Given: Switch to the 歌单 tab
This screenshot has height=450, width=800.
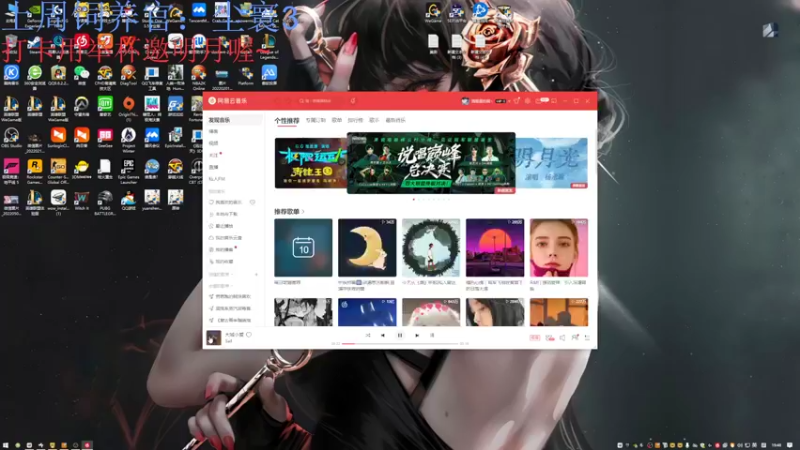Looking at the screenshot, I should pyautogui.click(x=337, y=120).
